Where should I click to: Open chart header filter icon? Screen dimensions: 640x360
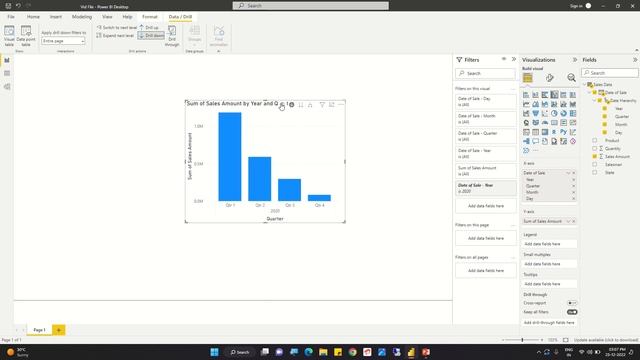click(x=322, y=105)
